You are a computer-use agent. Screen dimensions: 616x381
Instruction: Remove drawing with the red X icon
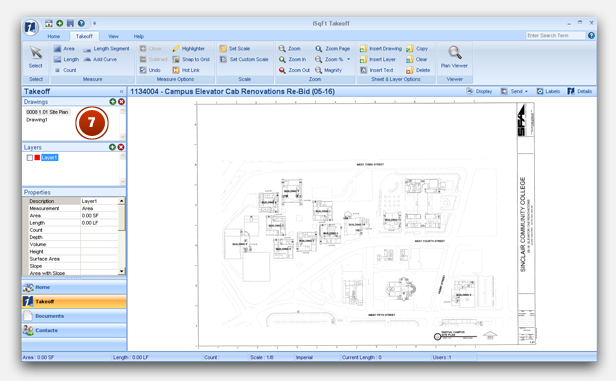tap(121, 102)
